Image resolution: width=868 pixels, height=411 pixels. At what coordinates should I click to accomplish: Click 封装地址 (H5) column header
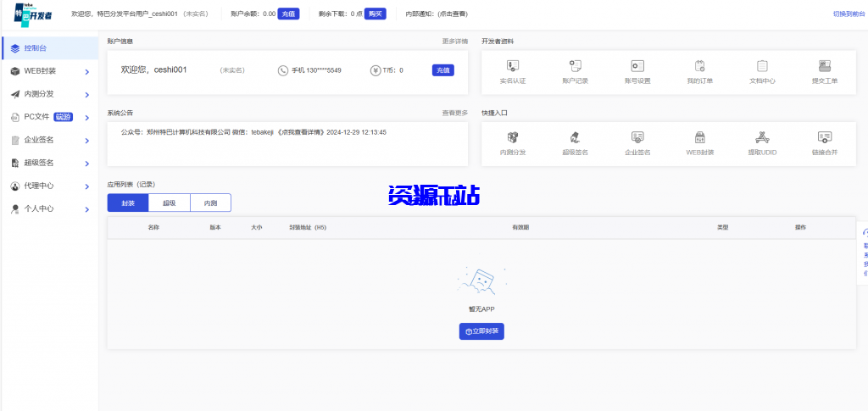point(308,227)
